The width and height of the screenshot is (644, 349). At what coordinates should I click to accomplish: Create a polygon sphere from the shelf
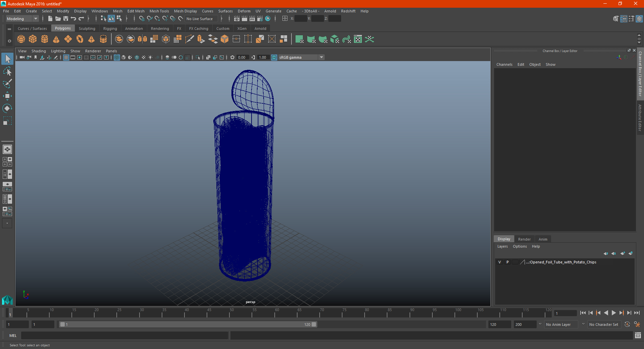click(x=21, y=39)
